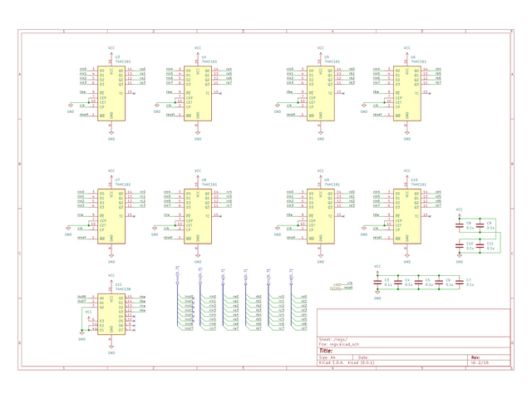This screenshot has height=399, width=532.
Task: Select the U9 74HC161 component
Action: tap(318, 216)
